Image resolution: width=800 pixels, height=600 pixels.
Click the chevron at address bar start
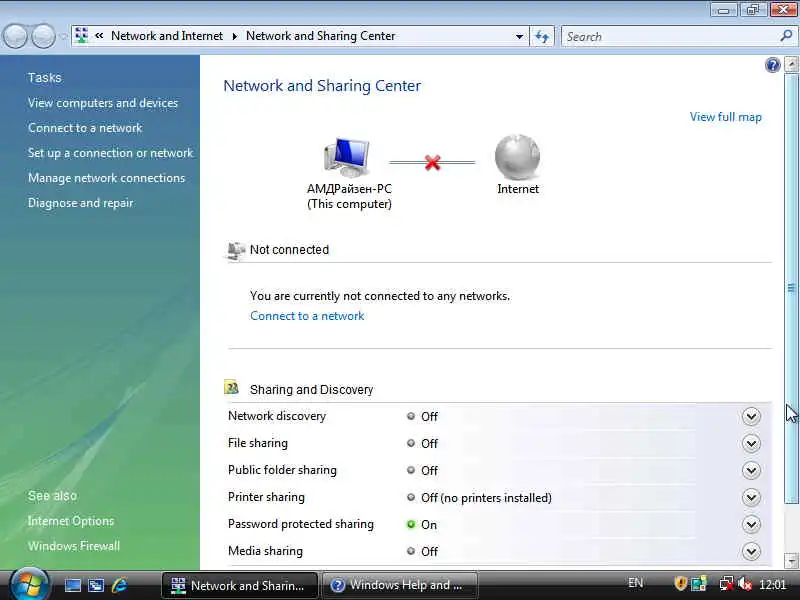coord(99,36)
